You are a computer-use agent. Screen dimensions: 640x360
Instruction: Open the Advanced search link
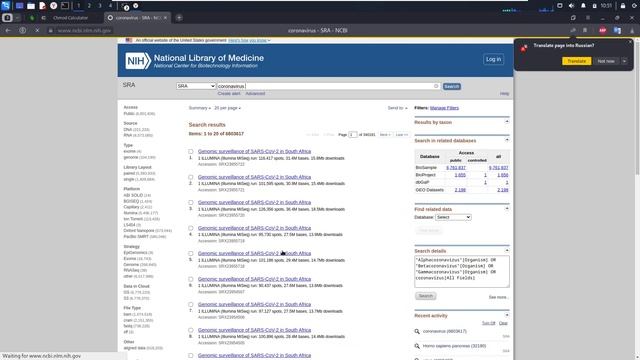tap(255, 94)
